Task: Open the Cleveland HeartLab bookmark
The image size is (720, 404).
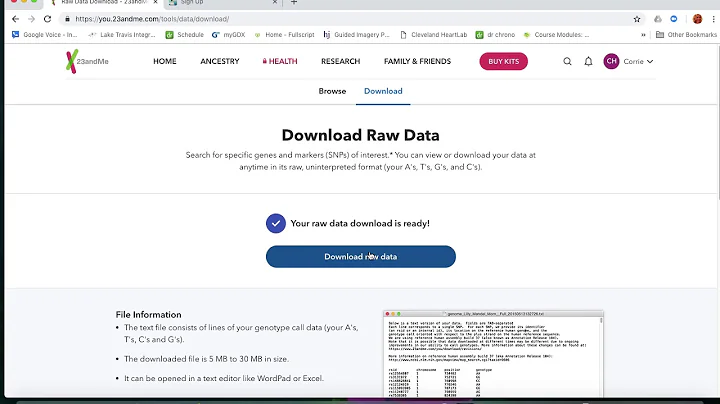Action: tap(434, 34)
